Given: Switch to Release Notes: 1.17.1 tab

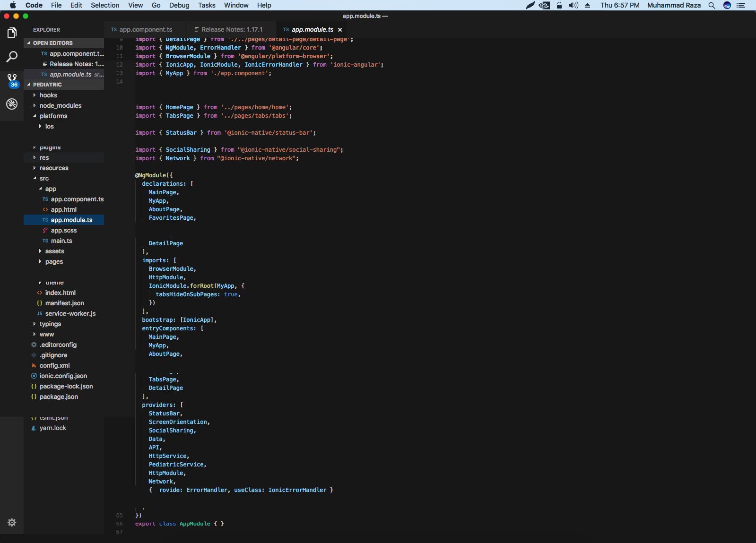Looking at the screenshot, I should [x=232, y=30].
